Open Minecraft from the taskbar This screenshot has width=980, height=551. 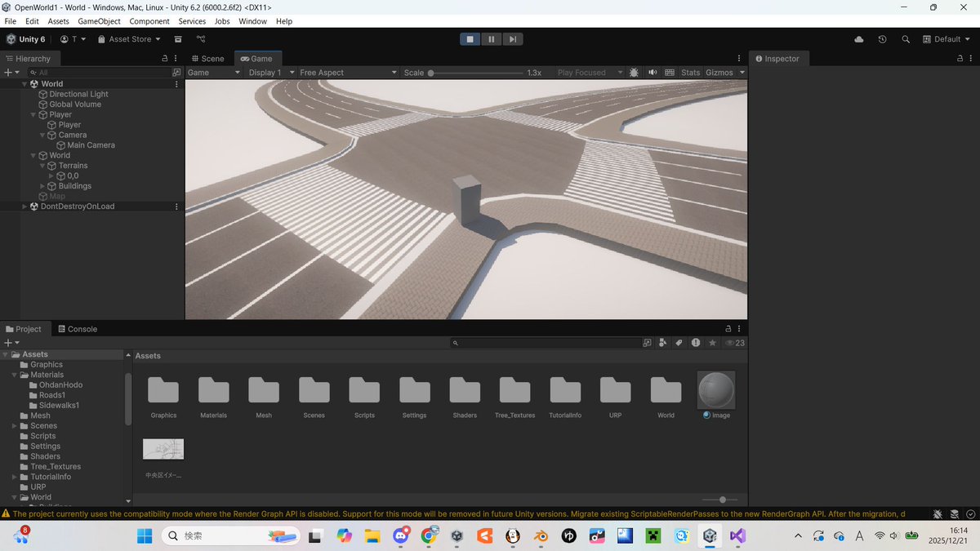click(653, 535)
